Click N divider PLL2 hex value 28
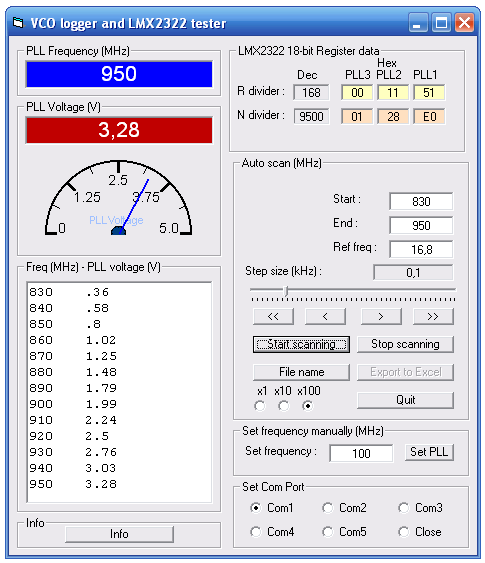This screenshot has width=485, height=563. (393, 116)
